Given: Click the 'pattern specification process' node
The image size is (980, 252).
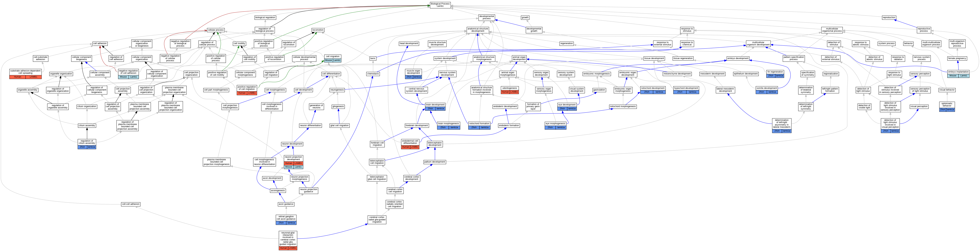Looking at the screenshot, I should [794, 58].
